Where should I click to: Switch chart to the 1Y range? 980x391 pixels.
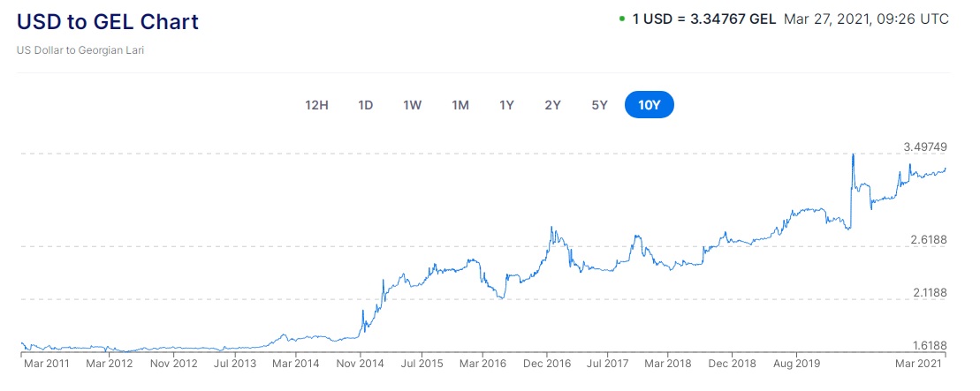click(x=506, y=105)
